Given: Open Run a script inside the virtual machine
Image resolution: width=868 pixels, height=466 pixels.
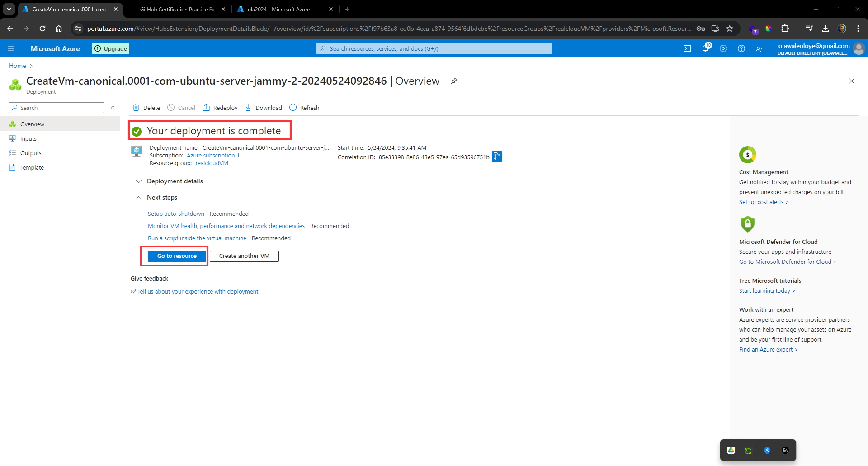Looking at the screenshot, I should pyautogui.click(x=197, y=238).
